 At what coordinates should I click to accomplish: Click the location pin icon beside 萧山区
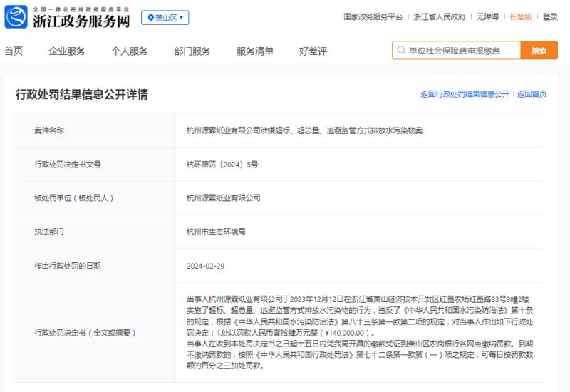[x=150, y=17]
